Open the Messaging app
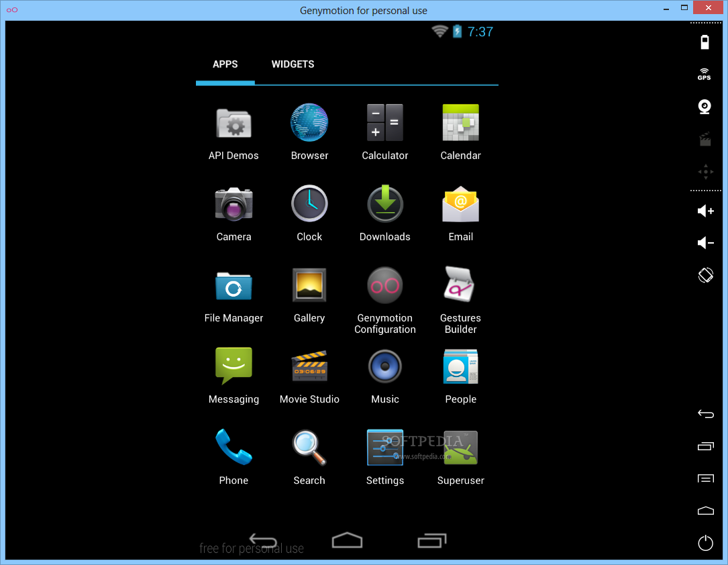The width and height of the screenshot is (728, 565). coord(233,376)
